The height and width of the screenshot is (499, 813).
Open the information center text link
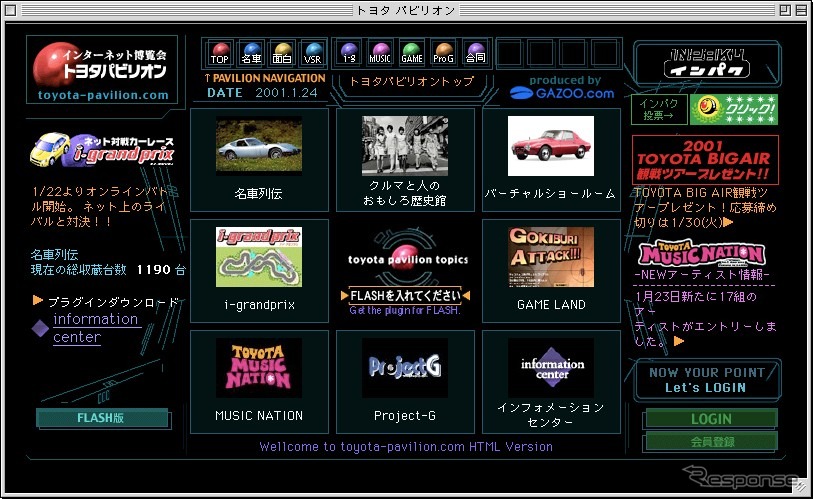coord(96,328)
